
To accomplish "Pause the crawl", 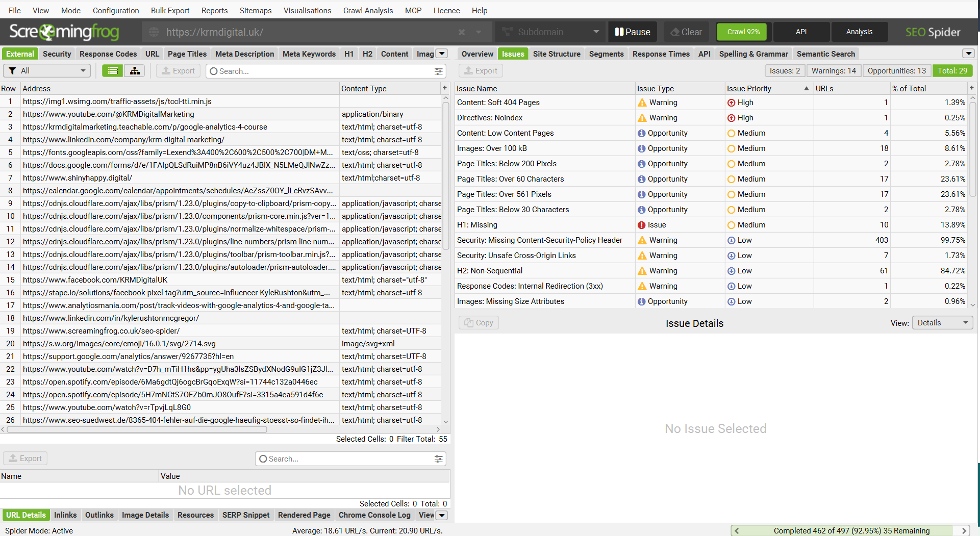I will tap(633, 32).
